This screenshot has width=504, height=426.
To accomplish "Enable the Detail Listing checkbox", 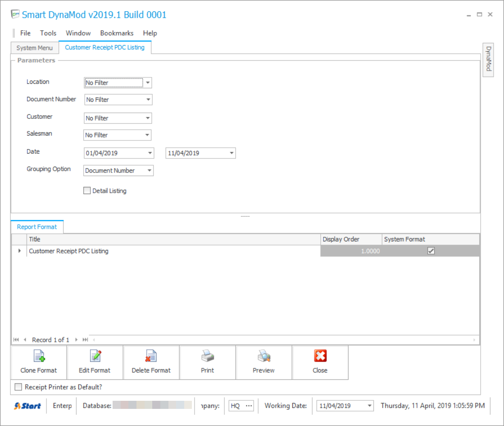I will coord(87,191).
